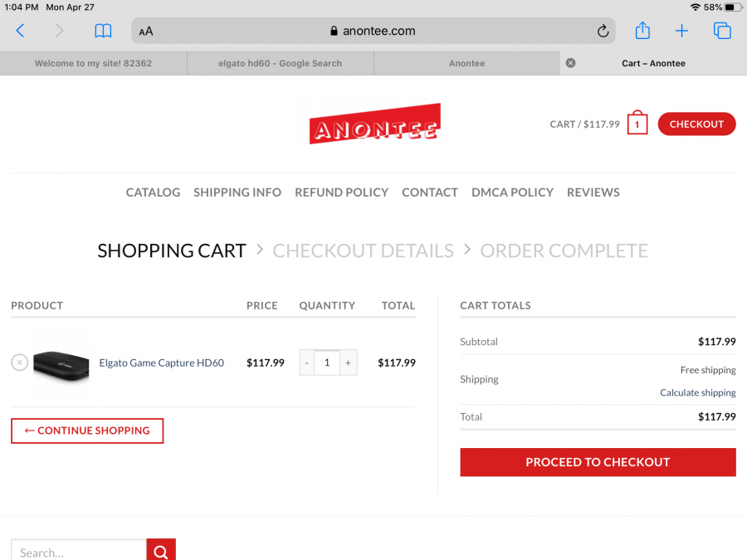
Task: Click the Anontee logo
Action: [x=375, y=123]
